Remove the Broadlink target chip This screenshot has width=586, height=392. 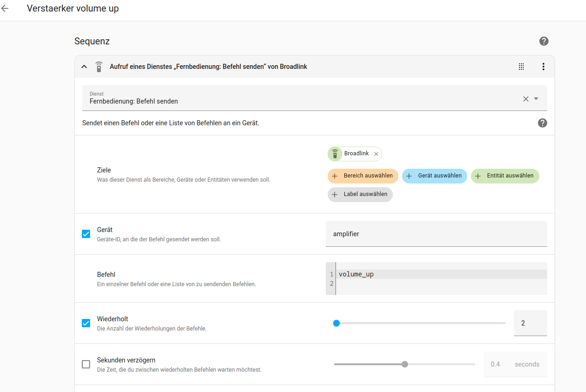pos(376,154)
